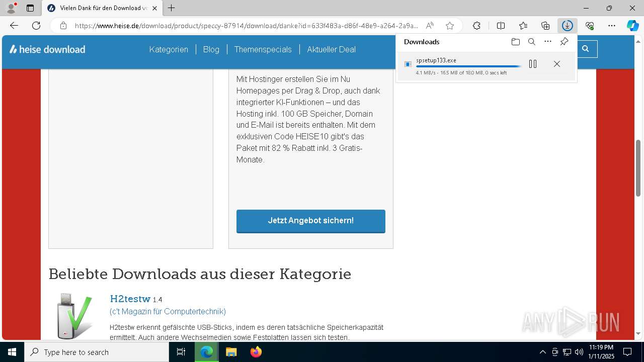
Task: Click the Beliebte Downloads aus dieser Kategorie heading
Action: pyautogui.click(x=200, y=274)
